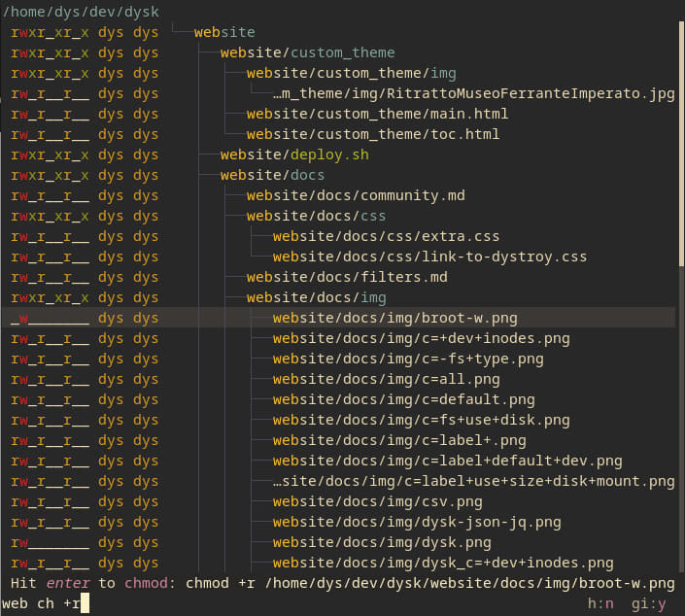Open website/custom_theme folder entry
Screen dimensions: 685x616
(307, 52)
